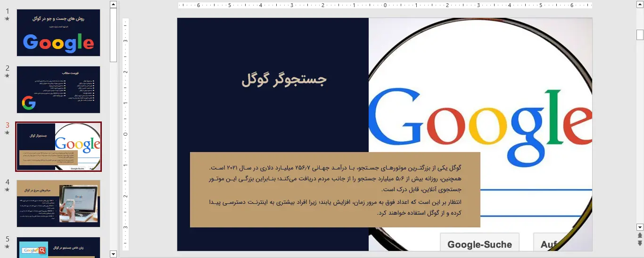The image size is (644, 258).
Task: Click the animation star under slide number 3
Action: [x=7, y=133]
